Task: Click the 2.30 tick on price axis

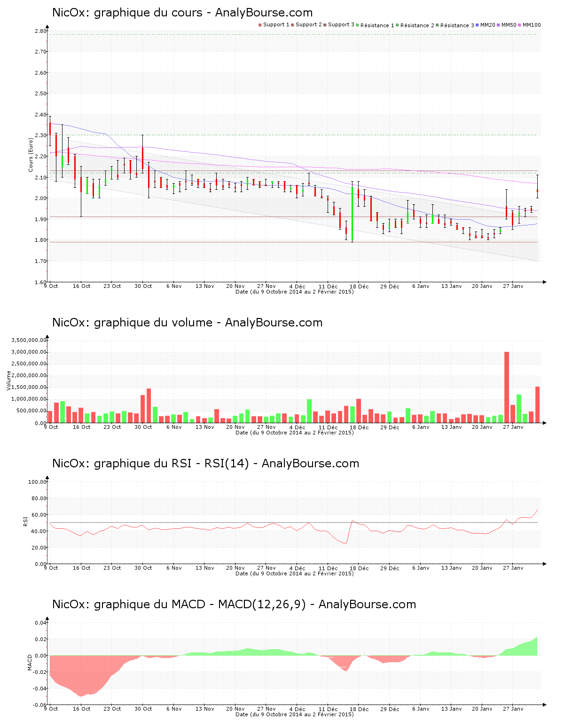Action: (41, 135)
